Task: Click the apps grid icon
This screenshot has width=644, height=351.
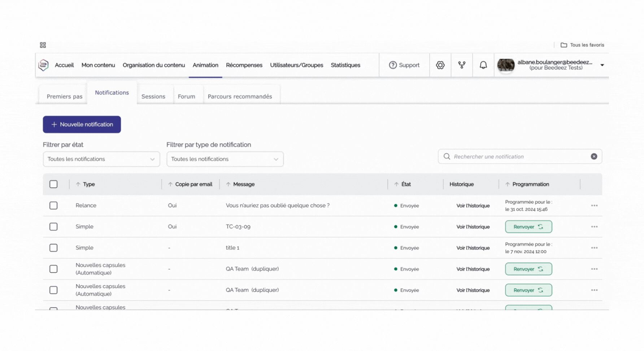Action: point(43,45)
